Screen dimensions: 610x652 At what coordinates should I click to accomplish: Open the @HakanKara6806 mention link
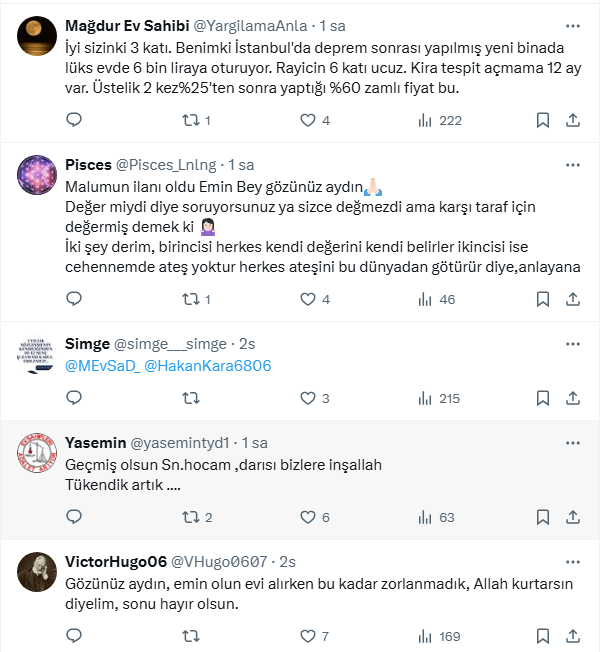pos(208,366)
